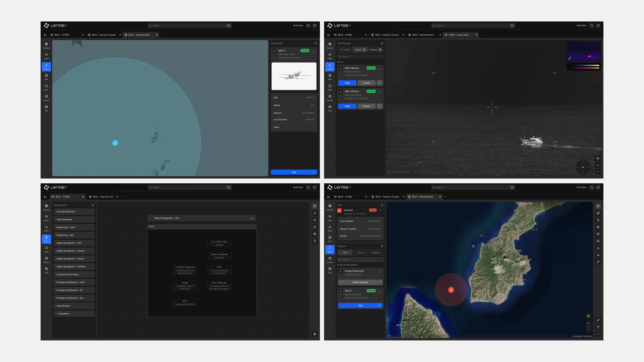644x362 pixels.
Task: Expand the MQ-9 Recon task at 20.8734° N
Action: pyautogui.click(x=380, y=69)
